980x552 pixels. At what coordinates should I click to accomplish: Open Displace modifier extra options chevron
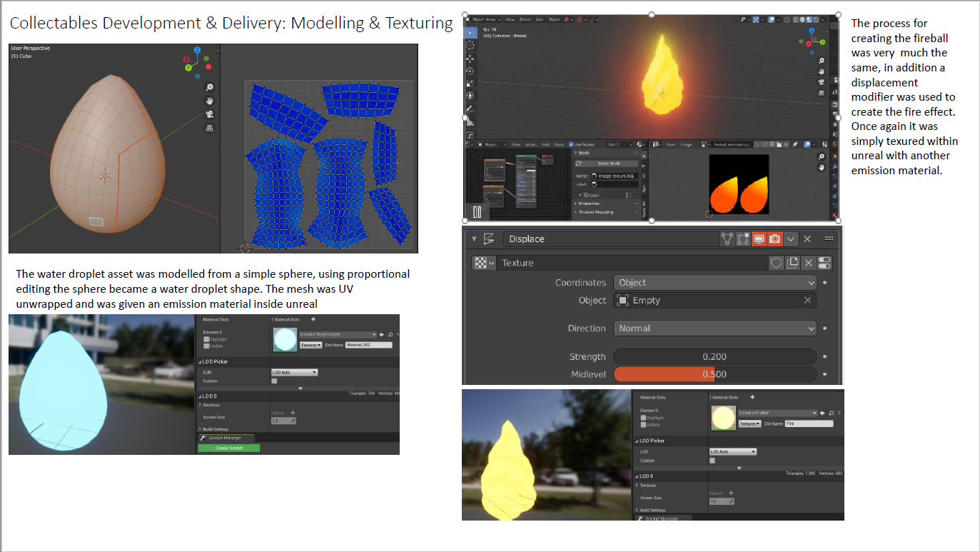tap(791, 239)
